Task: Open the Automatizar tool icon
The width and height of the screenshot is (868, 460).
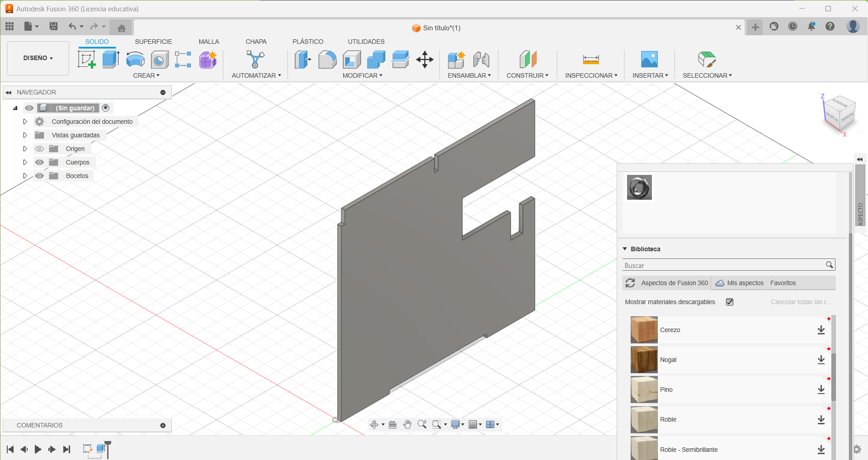Action: tap(255, 59)
